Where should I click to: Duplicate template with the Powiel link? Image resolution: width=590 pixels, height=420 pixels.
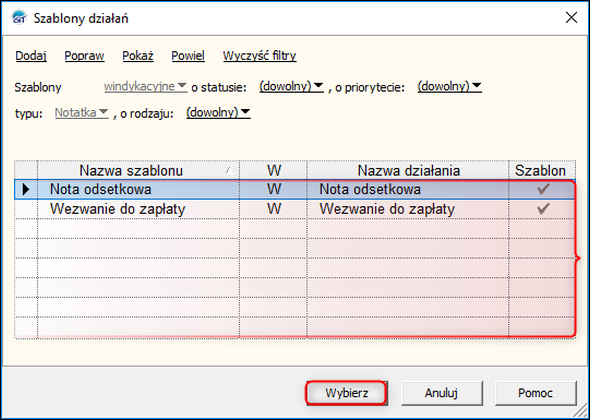click(188, 56)
